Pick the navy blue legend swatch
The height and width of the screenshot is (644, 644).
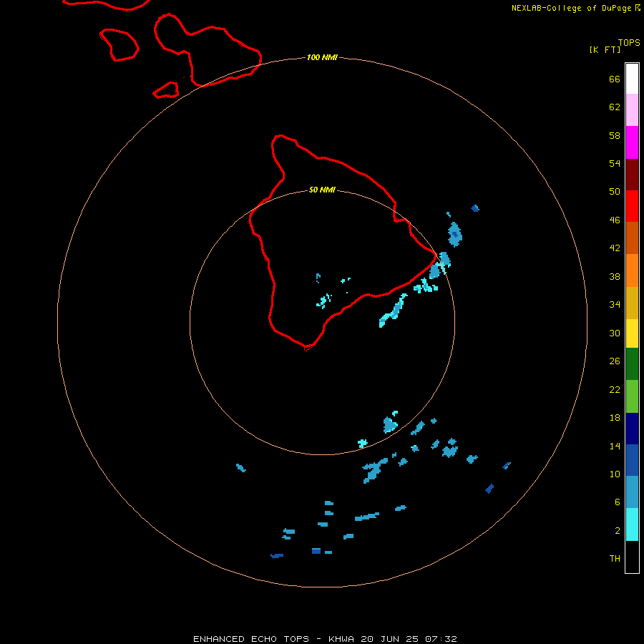(632, 429)
